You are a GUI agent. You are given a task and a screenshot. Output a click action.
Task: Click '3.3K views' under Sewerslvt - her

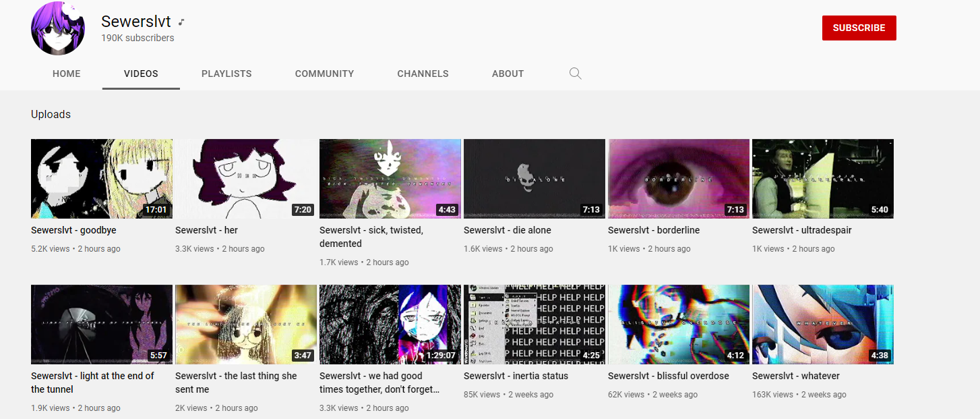pyautogui.click(x=195, y=249)
